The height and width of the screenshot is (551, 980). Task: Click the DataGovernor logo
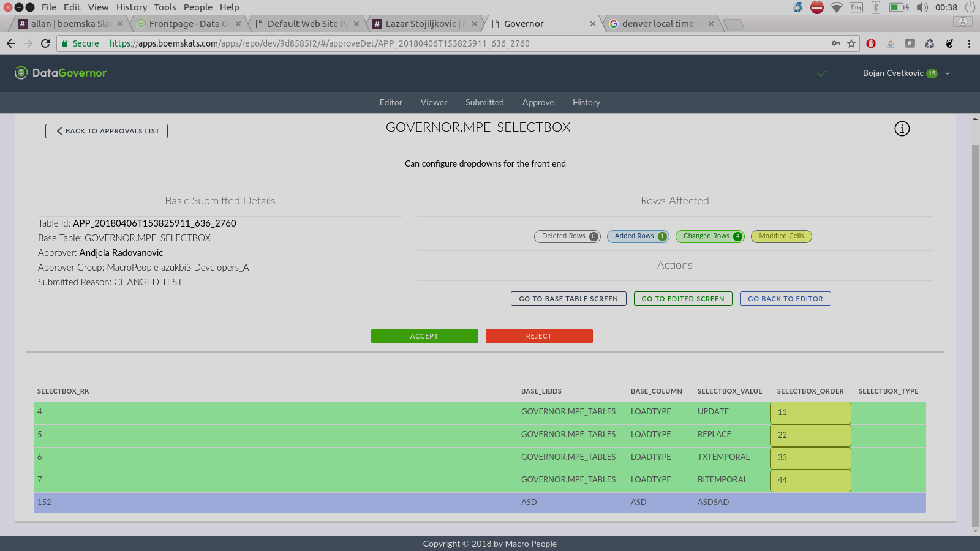point(61,73)
